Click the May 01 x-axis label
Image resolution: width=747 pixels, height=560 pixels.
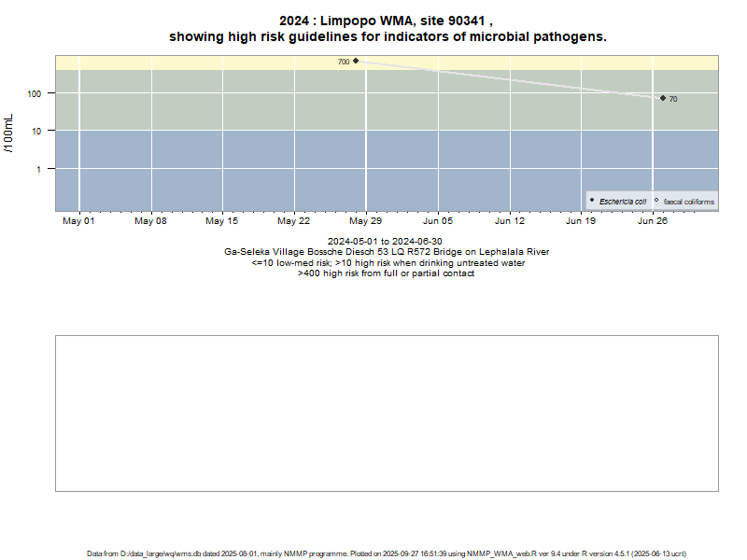click(x=78, y=221)
